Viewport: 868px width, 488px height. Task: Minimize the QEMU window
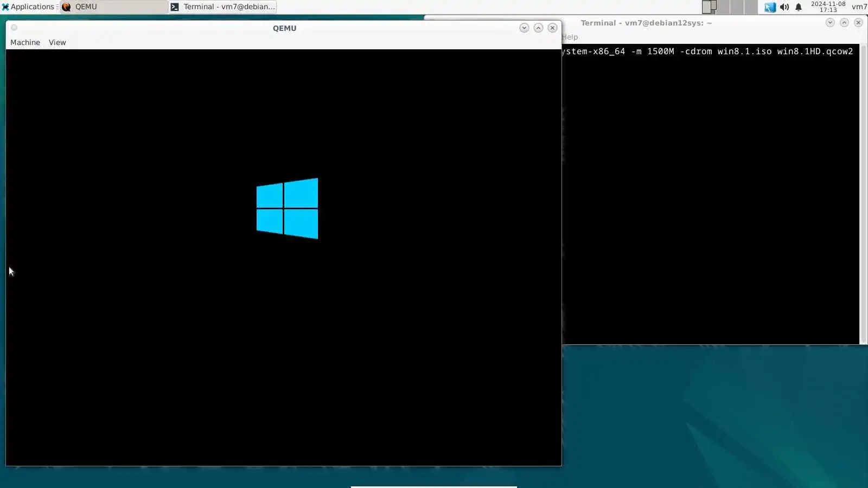[524, 28]
